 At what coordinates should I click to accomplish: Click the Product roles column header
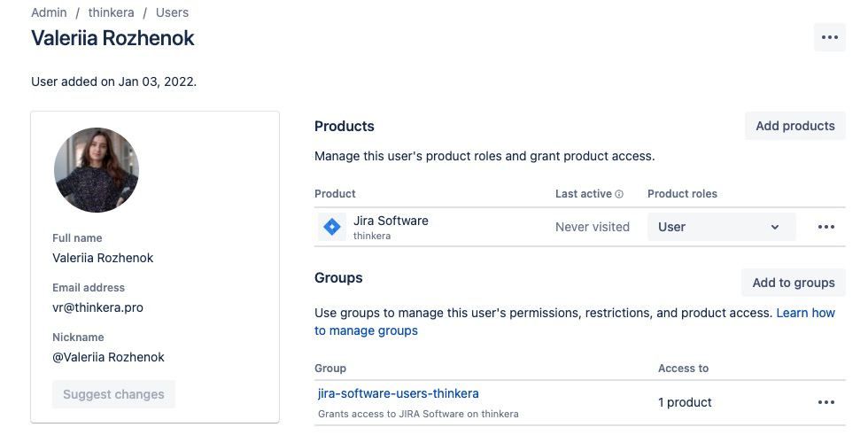682,194
